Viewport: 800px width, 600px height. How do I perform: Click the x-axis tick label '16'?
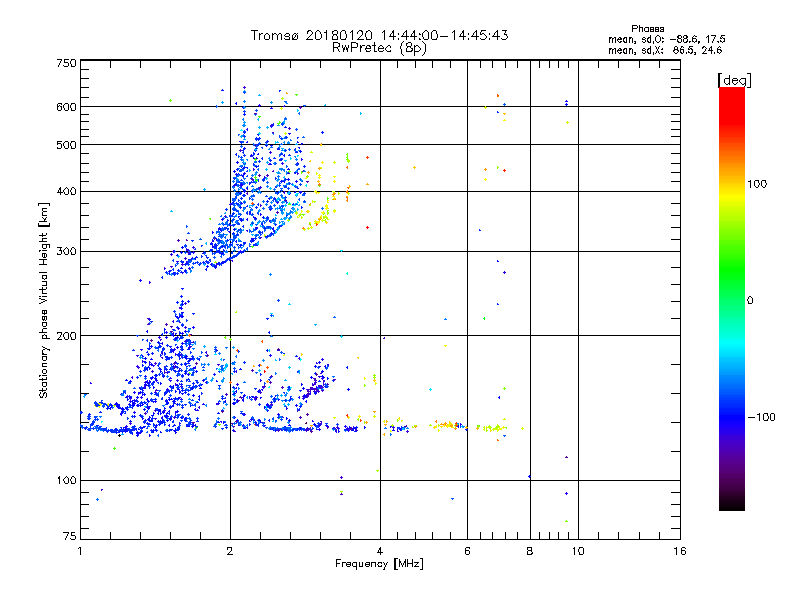[x=680, y=551]
